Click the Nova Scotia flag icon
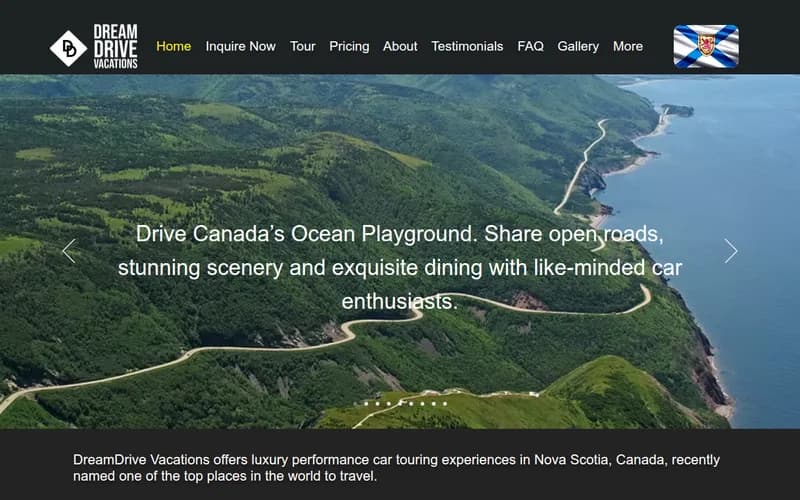Viewport: 800px width, 500px height. [x=706, y=46]
